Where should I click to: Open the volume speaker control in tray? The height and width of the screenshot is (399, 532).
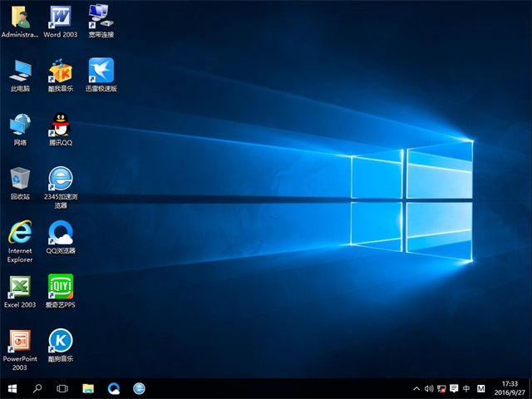click(429, 388)
